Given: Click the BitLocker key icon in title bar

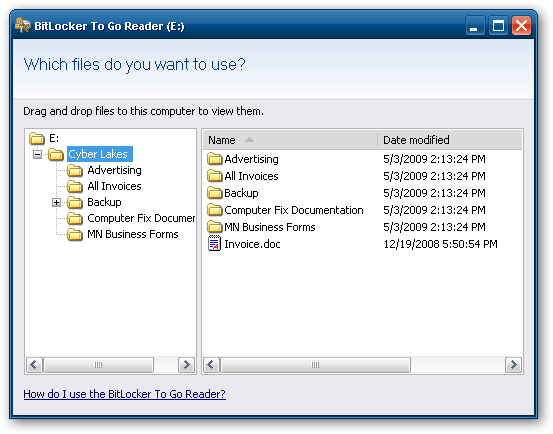Looking at the screenshot, I should (x=23, y=25).
